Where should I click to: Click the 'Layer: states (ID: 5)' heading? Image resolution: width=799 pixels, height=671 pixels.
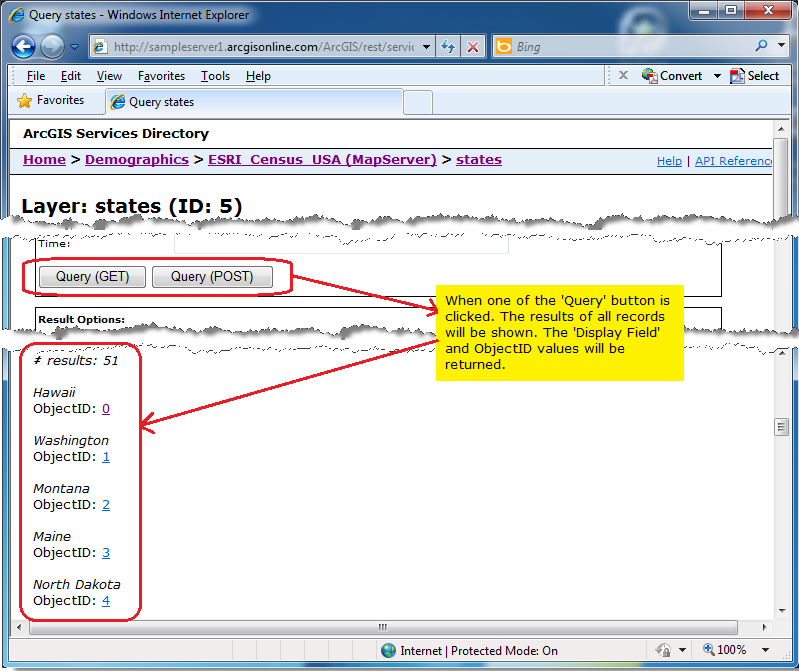coord(131,206)
